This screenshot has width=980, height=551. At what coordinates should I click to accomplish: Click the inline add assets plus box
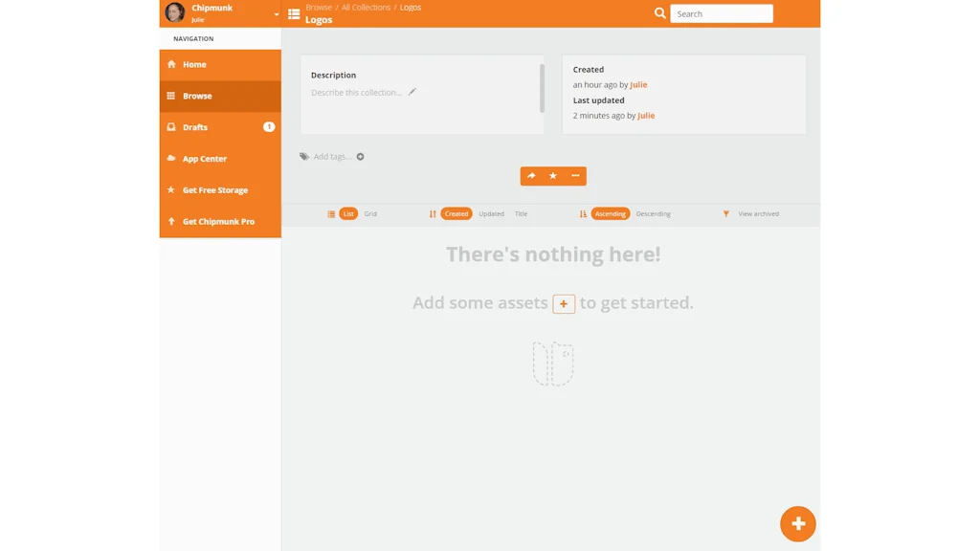pyautogui.click(x=564, y=304)
